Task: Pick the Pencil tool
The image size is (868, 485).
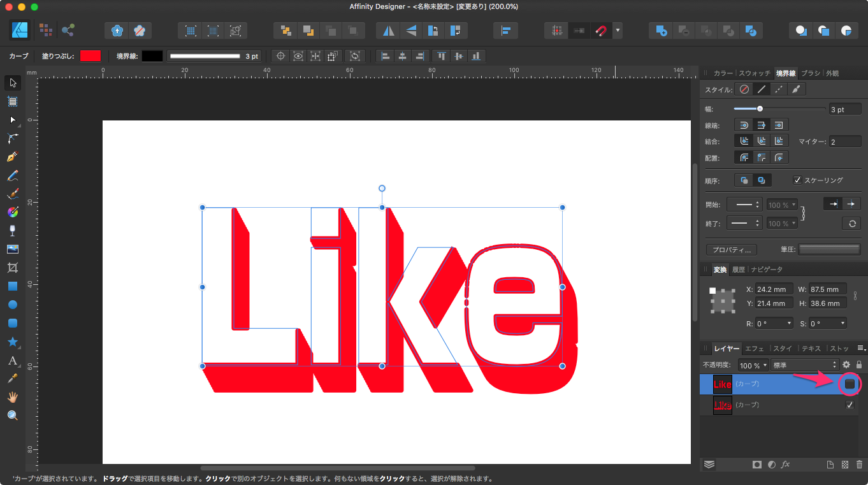Action: pos(12,175)
